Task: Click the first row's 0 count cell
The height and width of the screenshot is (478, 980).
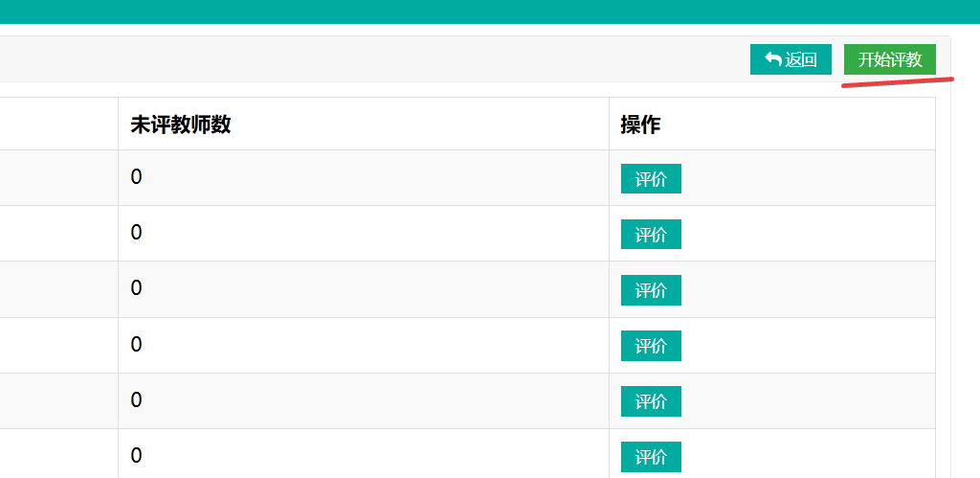Action: click(137, 177)
